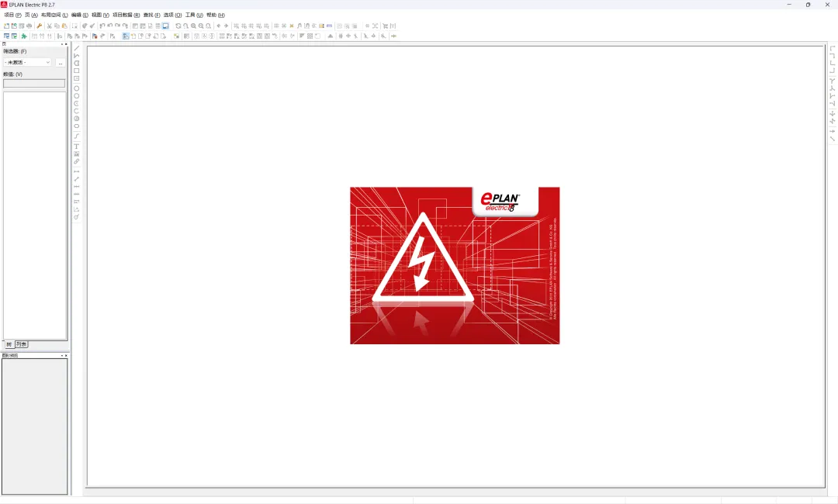The image size is (838, 504).
Task: Click the Paste clipboard icon
Action: point(64,26)
